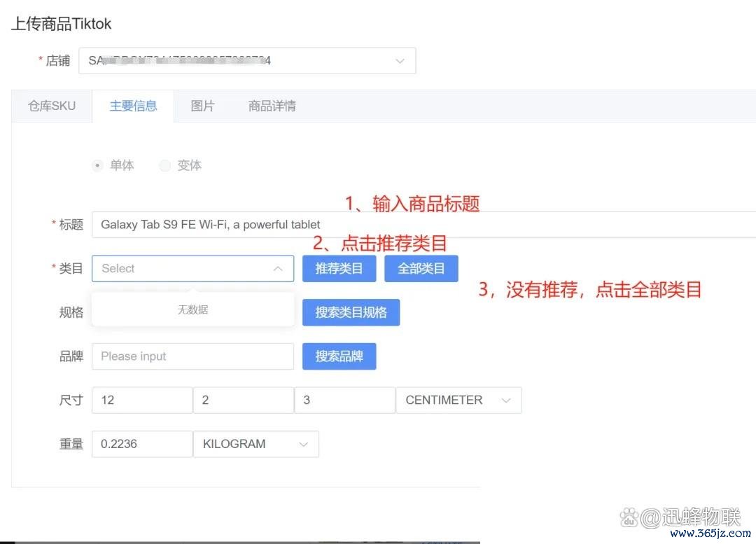The width and height of the screenshot is (756, 544).
Task: Open the CENTIMETER unit dropdown
Action: [458, 400]
